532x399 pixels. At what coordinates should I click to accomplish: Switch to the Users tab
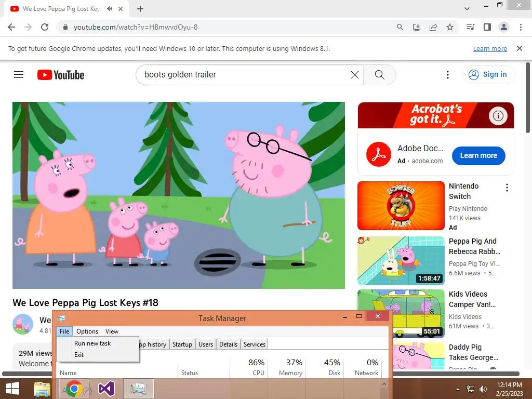[x=206, y=344]
